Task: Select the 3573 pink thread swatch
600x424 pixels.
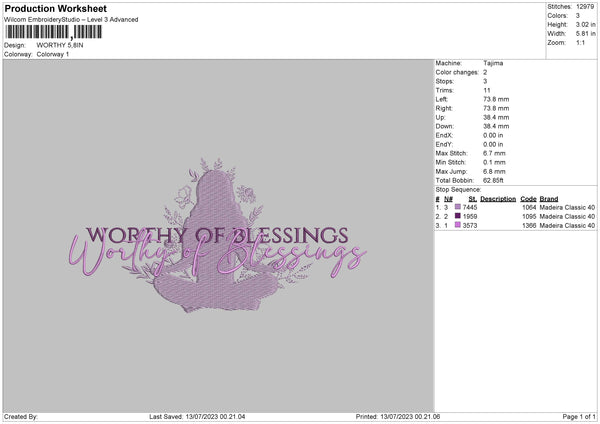Action: 458,225
